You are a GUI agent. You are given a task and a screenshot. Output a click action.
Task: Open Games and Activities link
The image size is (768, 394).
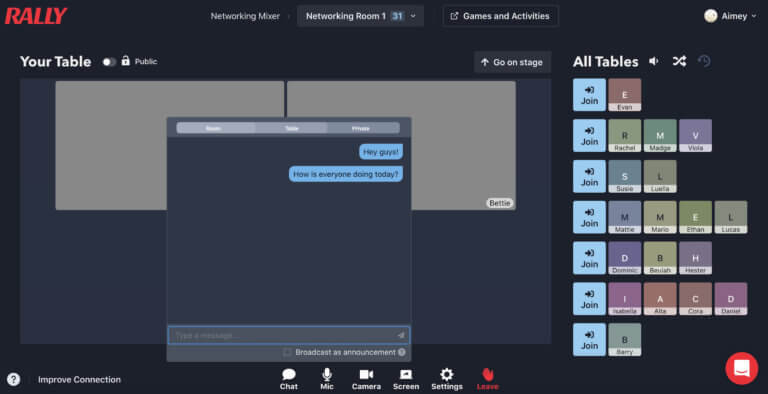coord(500,16)
